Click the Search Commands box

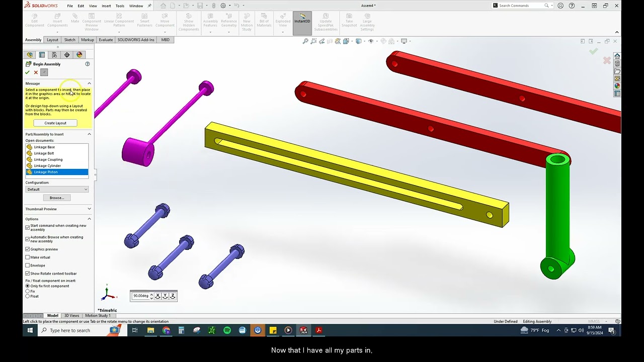(521, 6)
